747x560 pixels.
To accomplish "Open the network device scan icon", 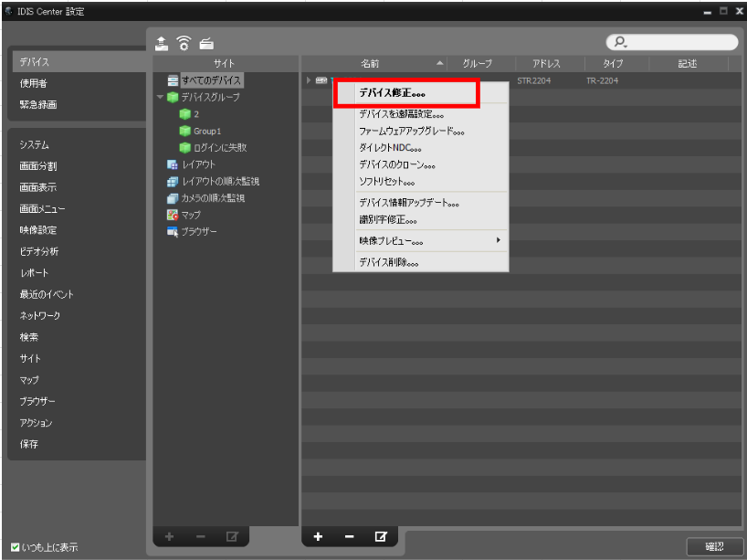I will [x=184, y=43].
